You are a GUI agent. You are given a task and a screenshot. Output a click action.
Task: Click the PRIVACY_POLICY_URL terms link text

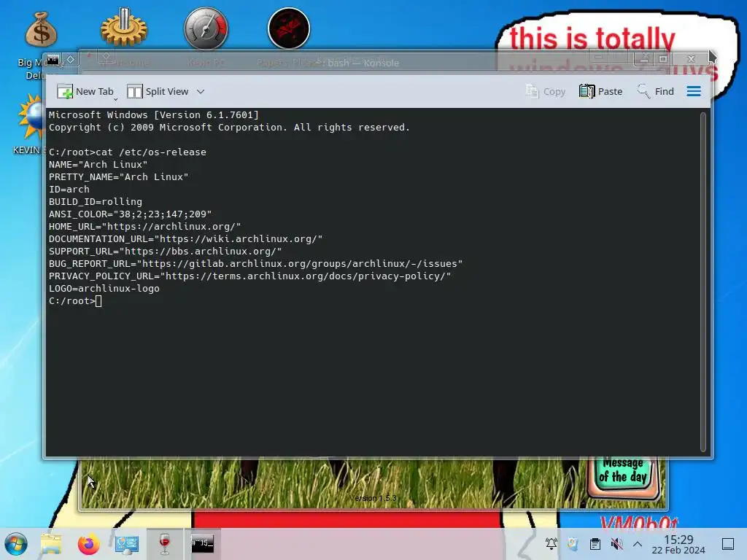[306, 276]
